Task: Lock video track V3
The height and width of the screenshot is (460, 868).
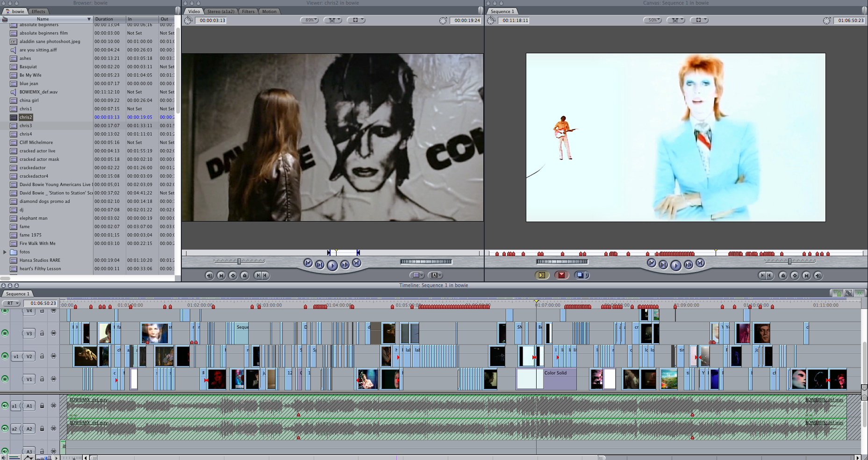Action: pos(42,333)
